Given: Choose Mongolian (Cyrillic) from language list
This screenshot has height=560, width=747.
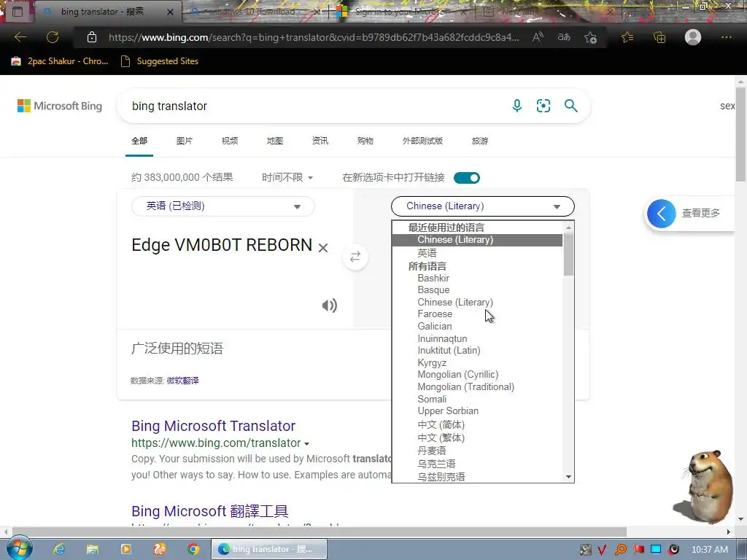Looking at the screenshot, I should (x=458, y=375).
